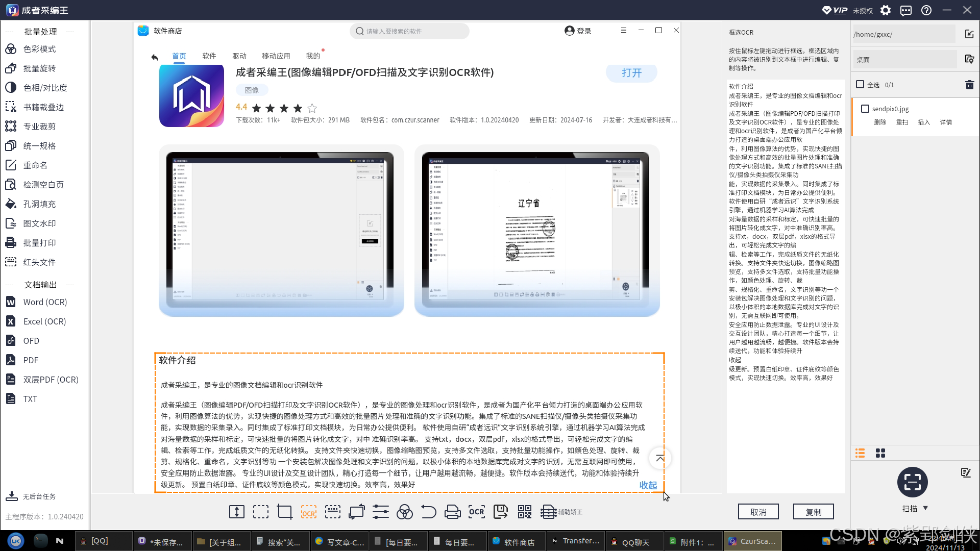Viewport: 980px width, 551px height.
Task: Expand the 扫描 dropdown arrow
Action: coord(925,509)
